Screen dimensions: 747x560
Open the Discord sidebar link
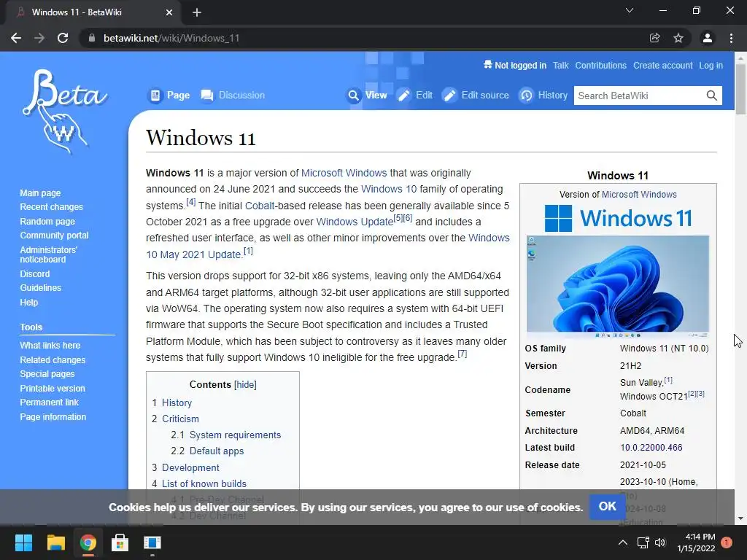coord(34,274)
